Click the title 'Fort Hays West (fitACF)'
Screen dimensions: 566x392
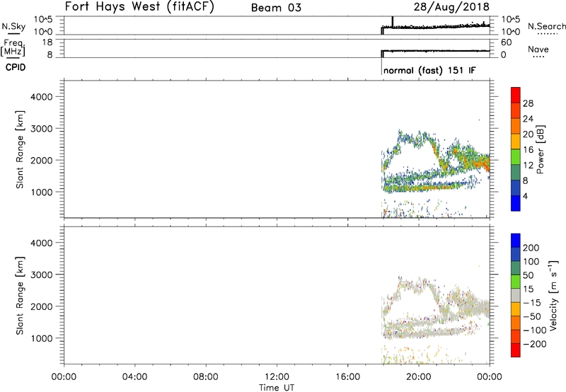(139, 7)
